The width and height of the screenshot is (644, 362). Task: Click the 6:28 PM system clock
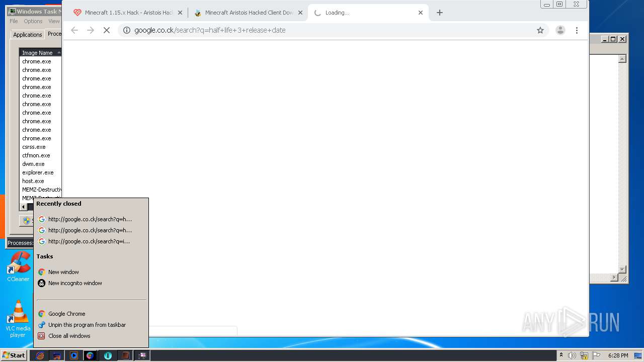(x=618, y=355)
